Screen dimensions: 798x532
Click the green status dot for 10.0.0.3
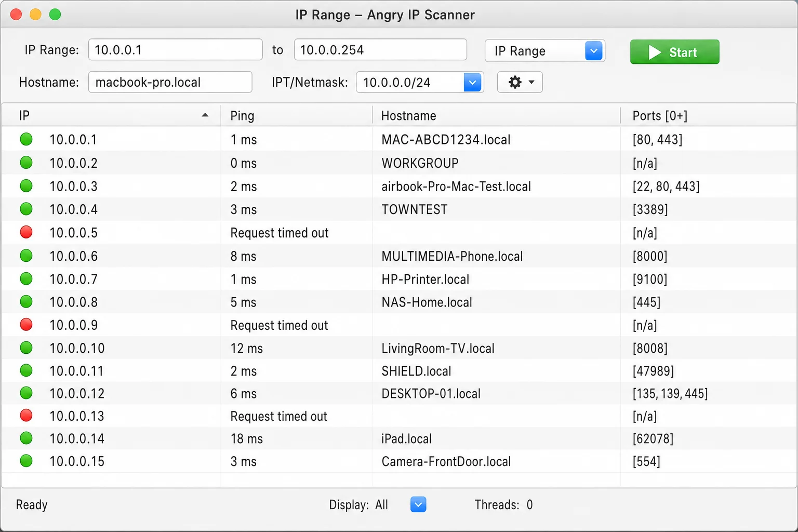click(26, 186)
